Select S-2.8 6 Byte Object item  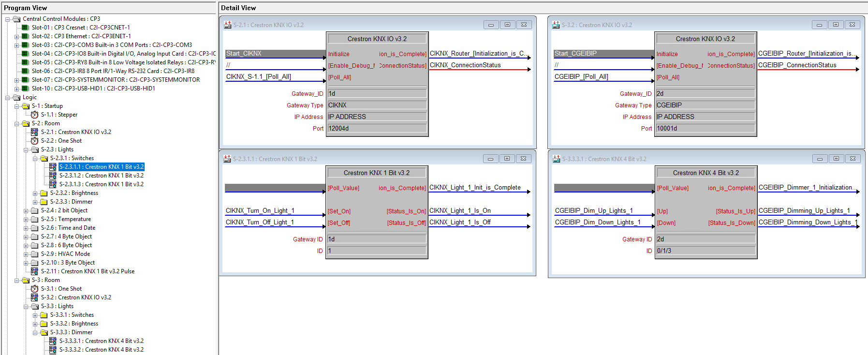click(x=66, y=245)
